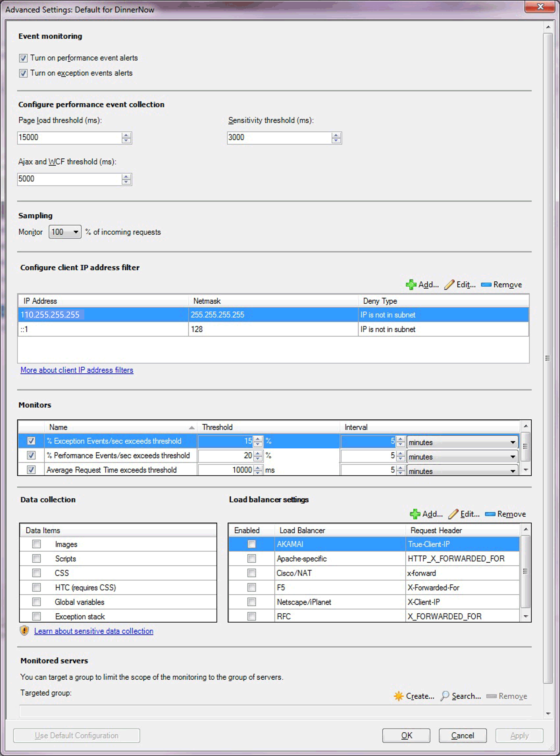
Task: Toggle performance event alerts checkbox
Action: 23,58
